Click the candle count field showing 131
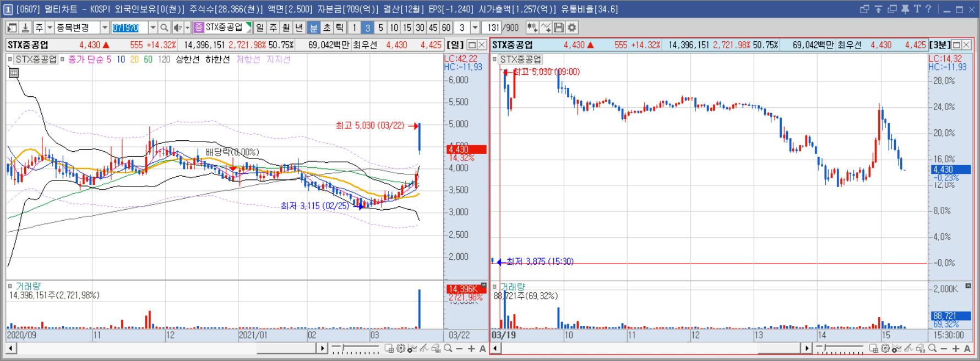Image resolution: width=980 pixels, height=361 pixels. pos(492,28)
